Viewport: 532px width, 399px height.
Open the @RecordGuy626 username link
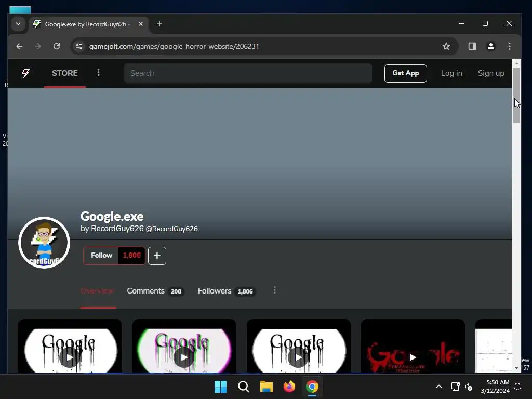point(171,229)
